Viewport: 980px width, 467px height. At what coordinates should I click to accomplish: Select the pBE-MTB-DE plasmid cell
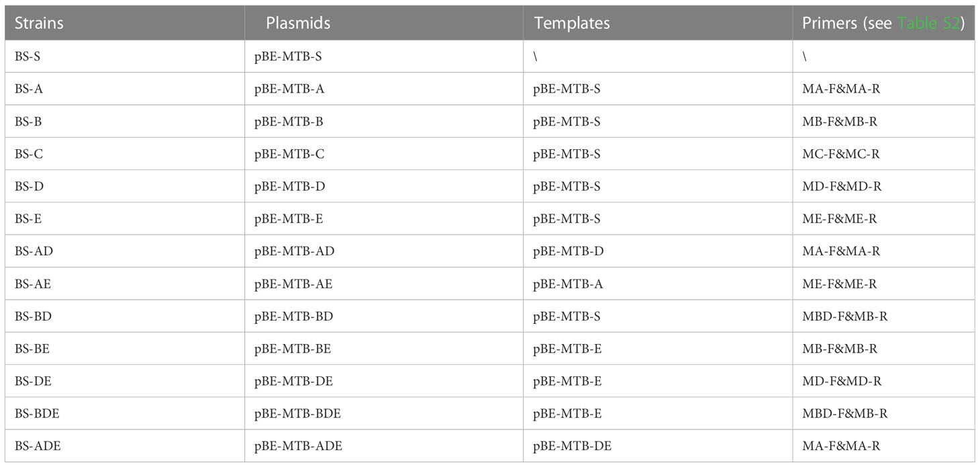point(384,381)
